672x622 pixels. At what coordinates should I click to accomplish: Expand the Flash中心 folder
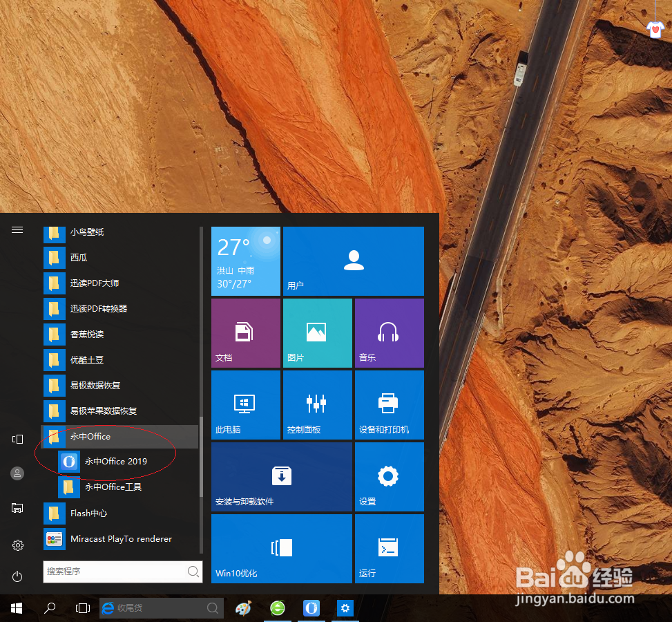[120, 513]
